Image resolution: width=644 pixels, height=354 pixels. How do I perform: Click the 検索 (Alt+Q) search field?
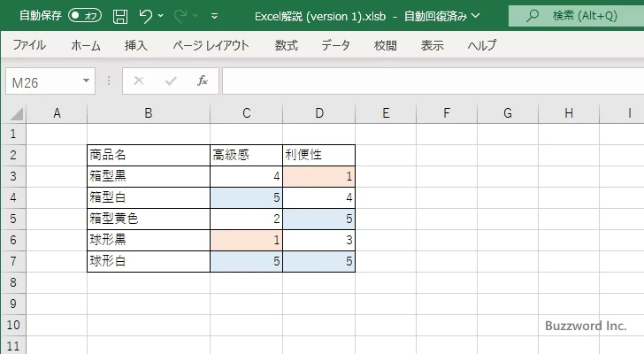click(x=576, y=16)
